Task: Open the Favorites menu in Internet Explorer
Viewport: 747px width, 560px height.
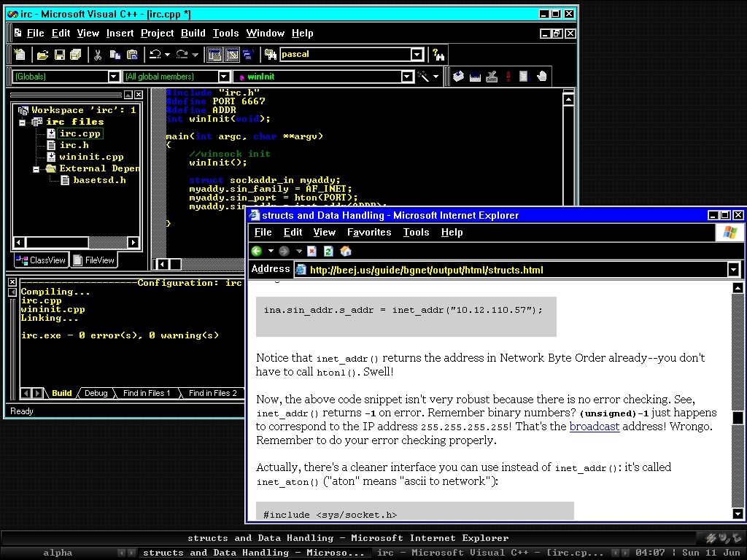Action: point(369,233)
